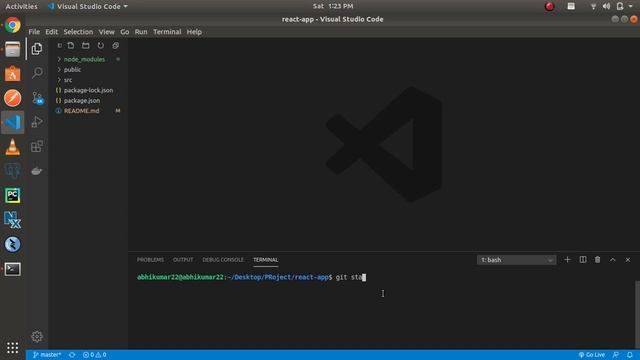Open Files manager from the dock
The height and width of the screenshot is (360, 640).
tap(13, 49)
